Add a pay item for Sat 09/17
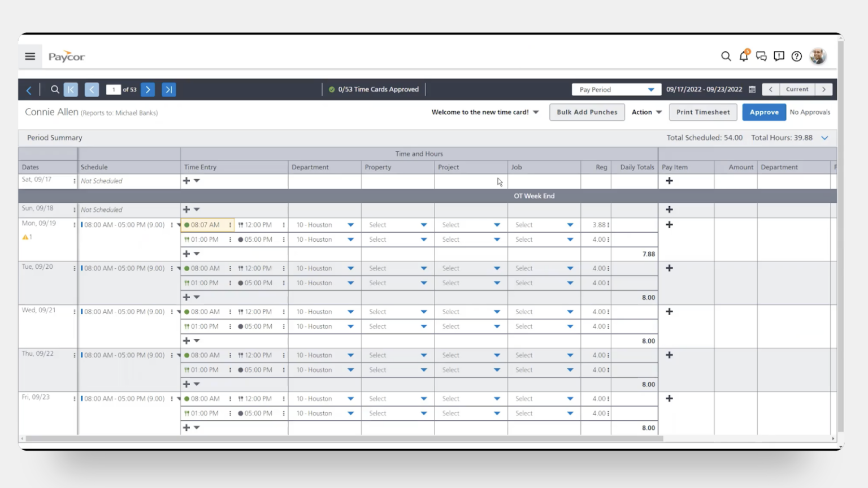 tap(669, 181)
